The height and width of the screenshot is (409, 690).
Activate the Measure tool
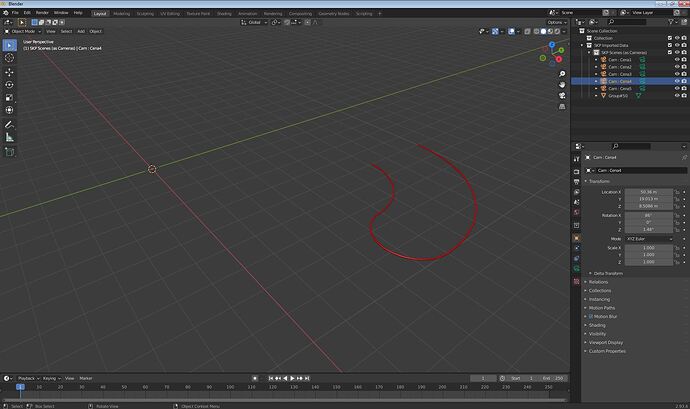pyautogui.click(x=9, y=138)
